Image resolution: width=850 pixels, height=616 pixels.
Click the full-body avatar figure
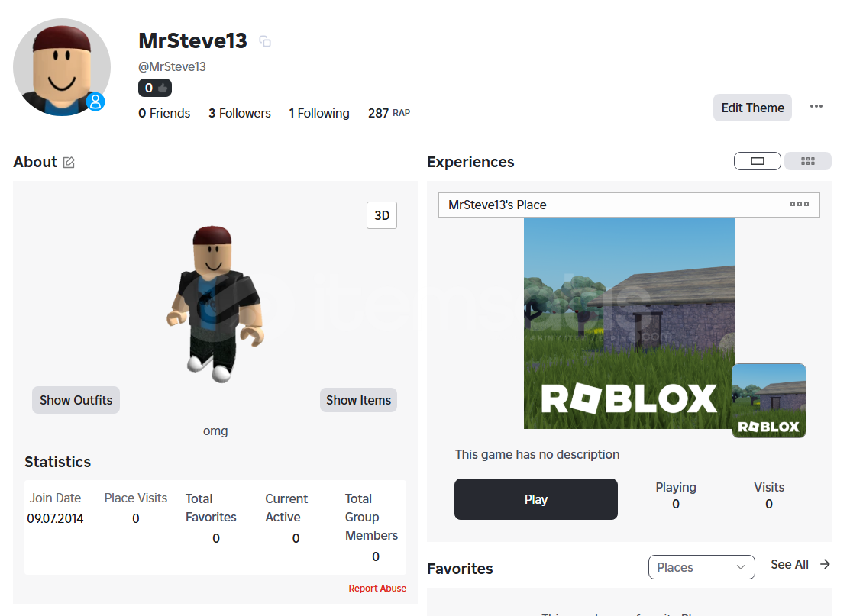pos(215,305)
